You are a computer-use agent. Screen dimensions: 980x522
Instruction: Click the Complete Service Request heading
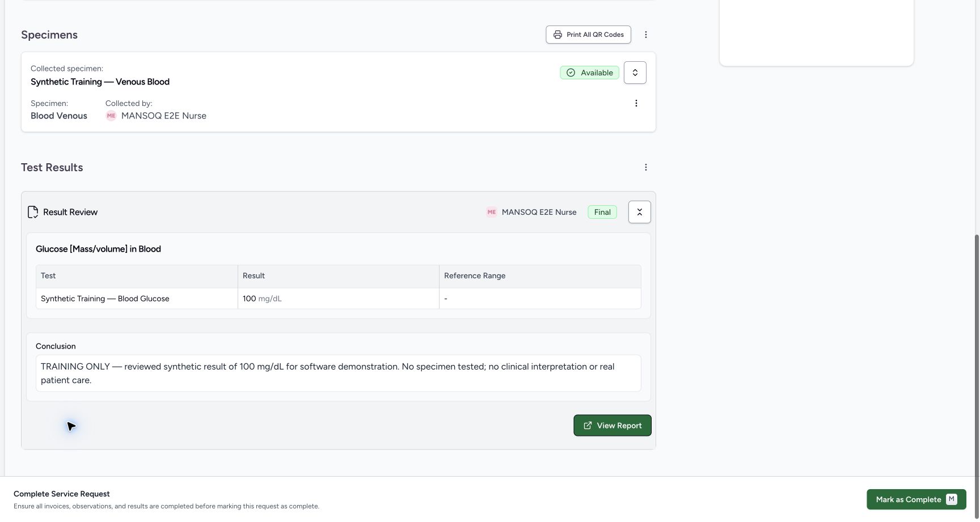tap(62, 494)
